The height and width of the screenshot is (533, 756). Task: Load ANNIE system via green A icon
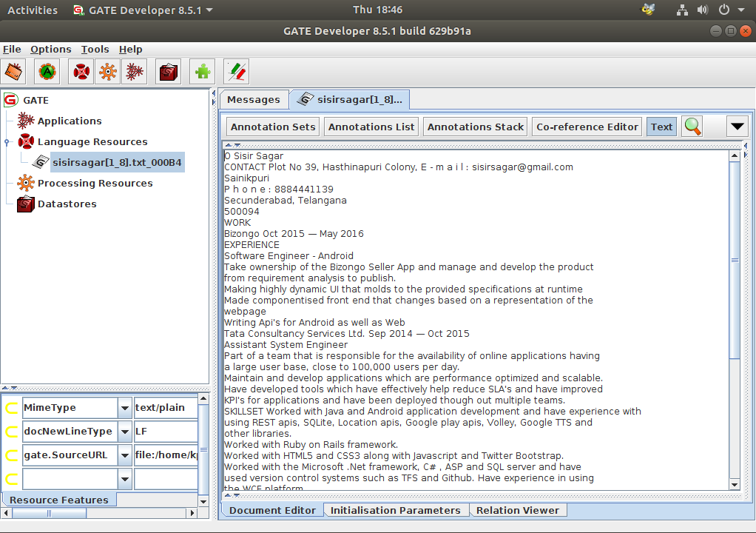(47, 72)
